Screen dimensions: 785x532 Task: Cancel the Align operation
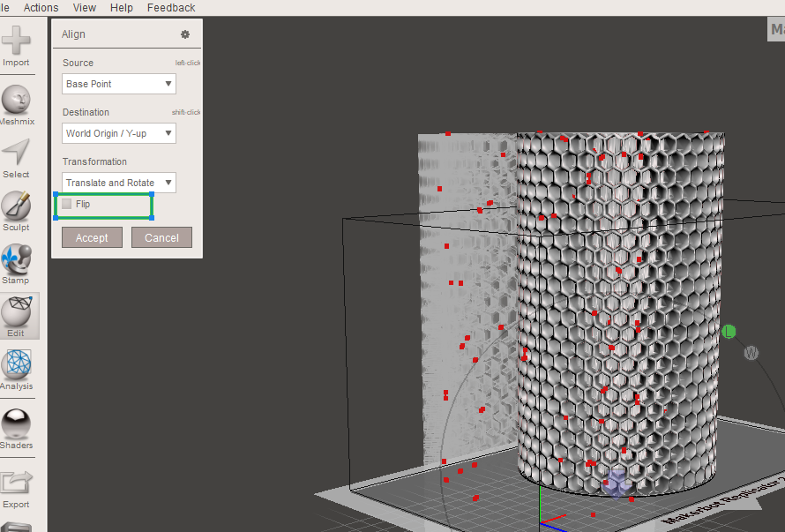[161, 236]
